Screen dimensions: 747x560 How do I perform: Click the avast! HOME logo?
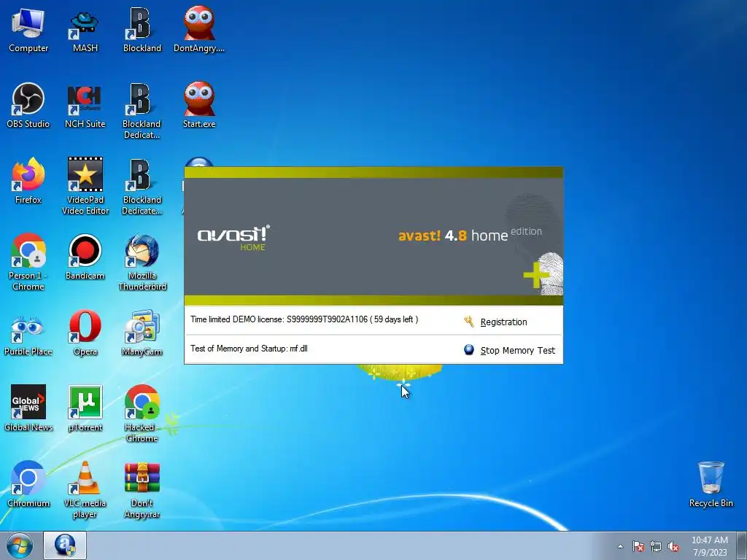(233, 238)
